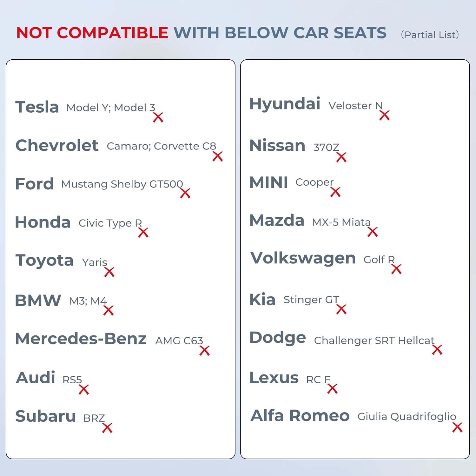Click the red X beside Giulia Quadrifoglio
This screenshot has height=476, width=476.
click(457, 427)
